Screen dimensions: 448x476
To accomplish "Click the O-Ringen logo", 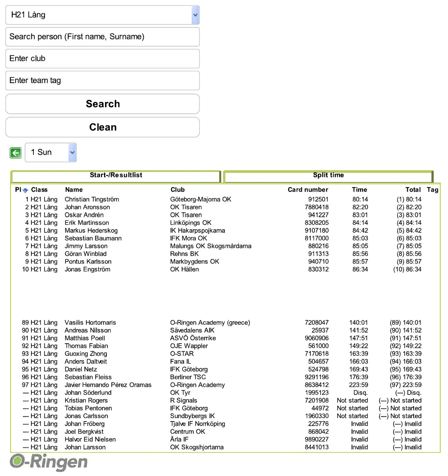I will coord(49,462).
